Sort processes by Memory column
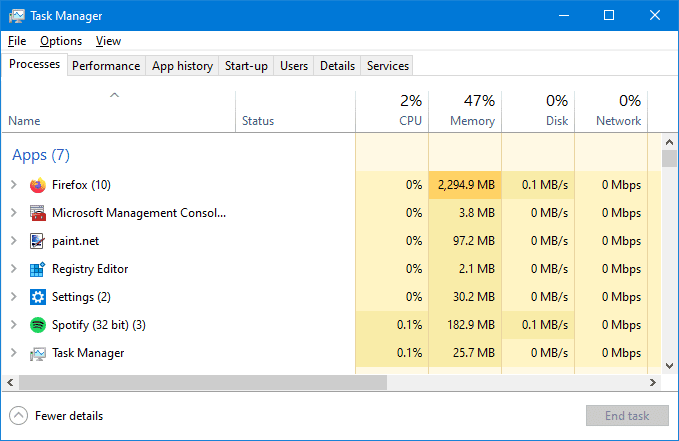679x441 pixels. click(x=465, y=112)
